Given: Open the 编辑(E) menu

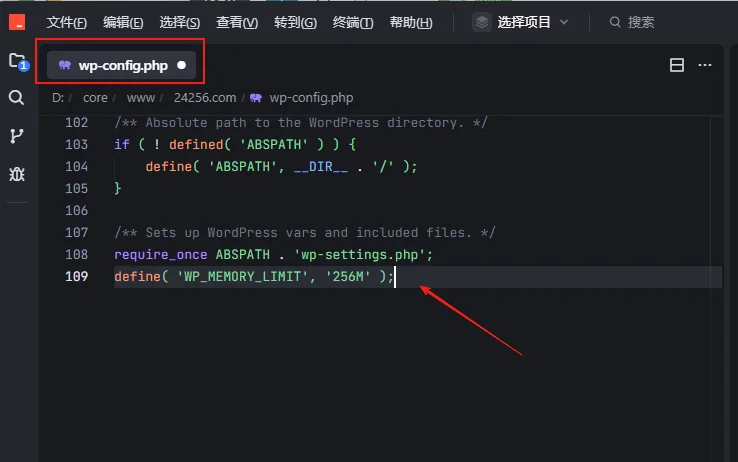Looking at the screenshot, I should coord(123,22).
